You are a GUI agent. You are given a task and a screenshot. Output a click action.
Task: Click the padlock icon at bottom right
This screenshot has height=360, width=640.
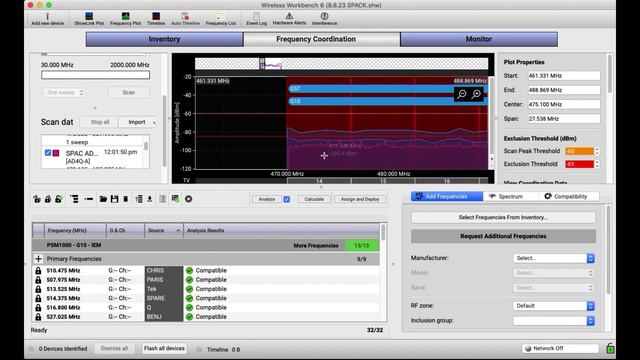point(610,349)
